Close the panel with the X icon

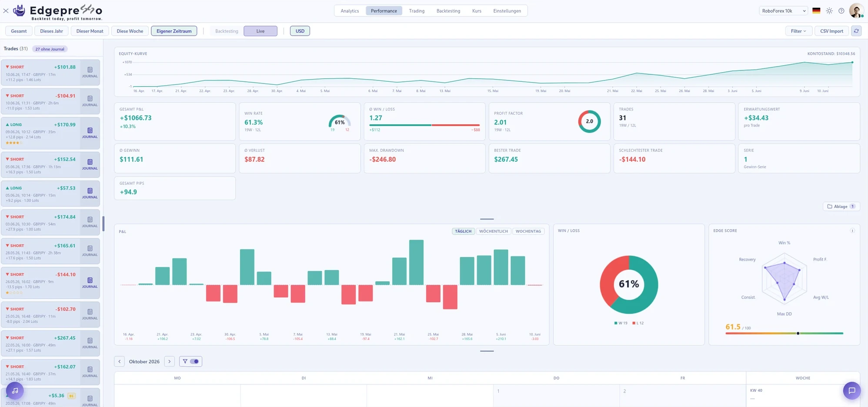click(x=6, y=11)
